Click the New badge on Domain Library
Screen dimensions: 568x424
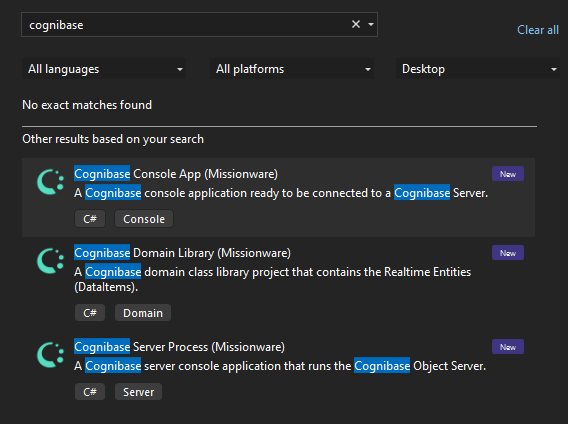508,253
